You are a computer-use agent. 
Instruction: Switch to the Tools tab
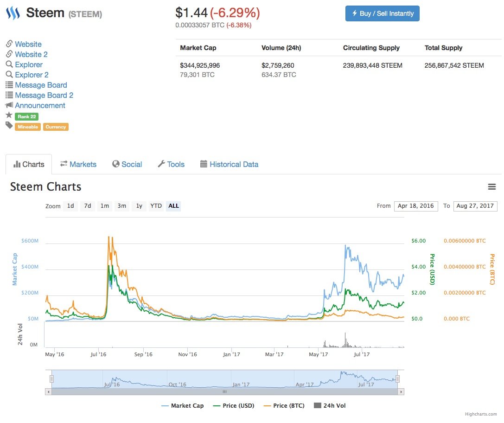171,164
